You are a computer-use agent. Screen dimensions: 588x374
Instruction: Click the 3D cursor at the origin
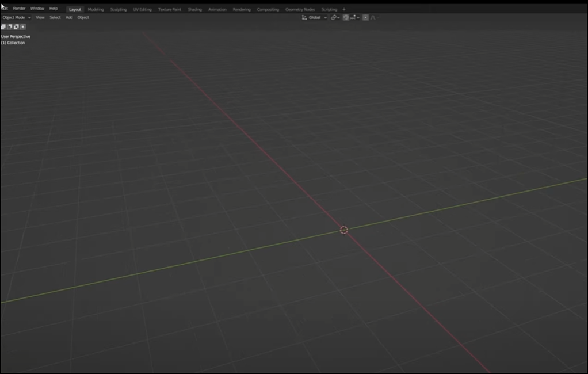point(344,230)
